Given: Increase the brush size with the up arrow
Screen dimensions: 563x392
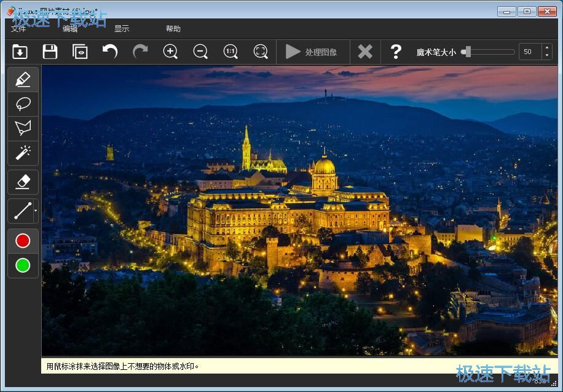Looking at the screenshot, I should (x=547, y=49).
